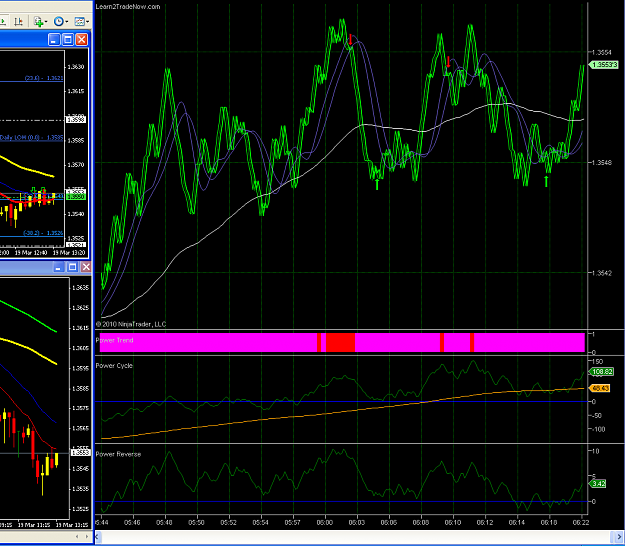Maximize the lower-left chart window

[x=72, y=267]
